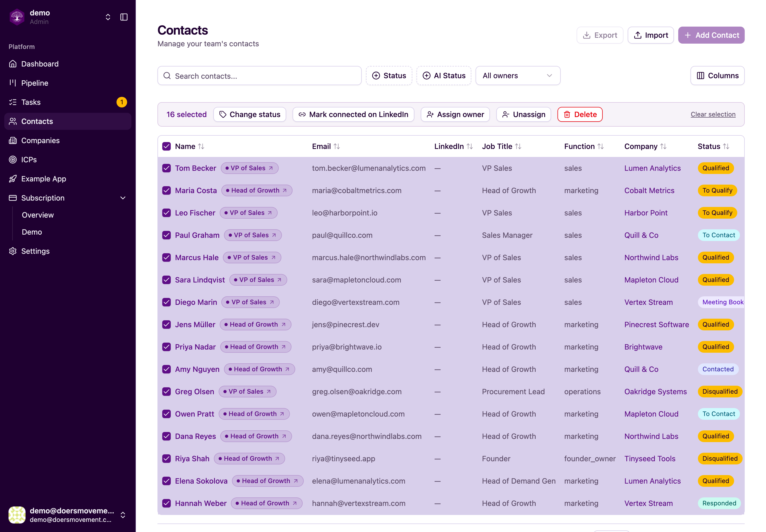
Task: Click the Tasks checklist icon
Action: pyautogui.click(x=13, y=102)
